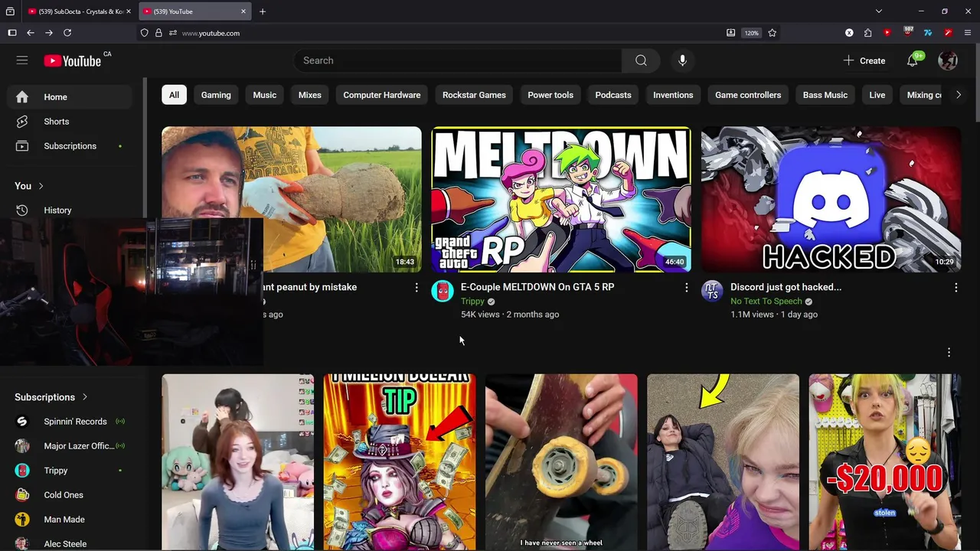This screenshot has width=980, height=551.
Task: Open Subscriptions in sidebar
Action: (x=70, y=146)
